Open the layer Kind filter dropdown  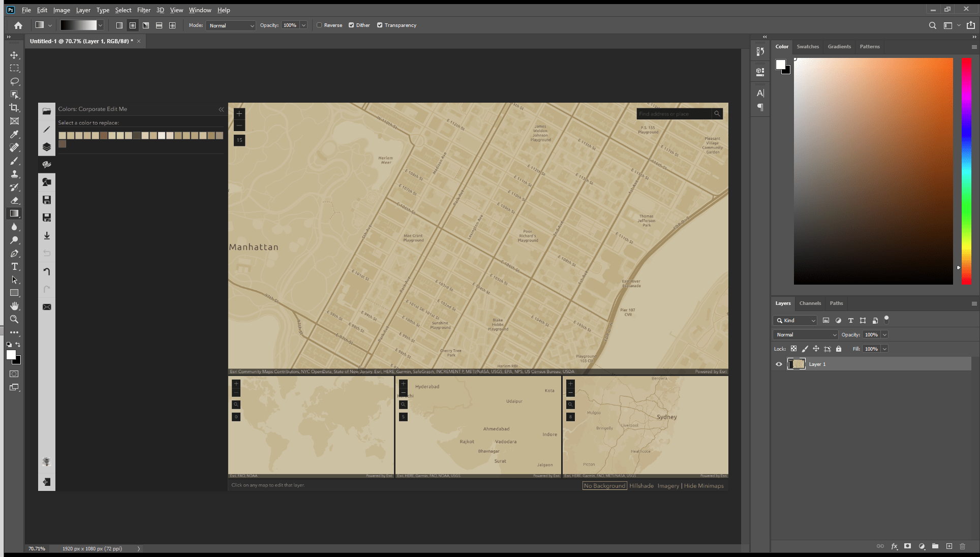(796, 321)
